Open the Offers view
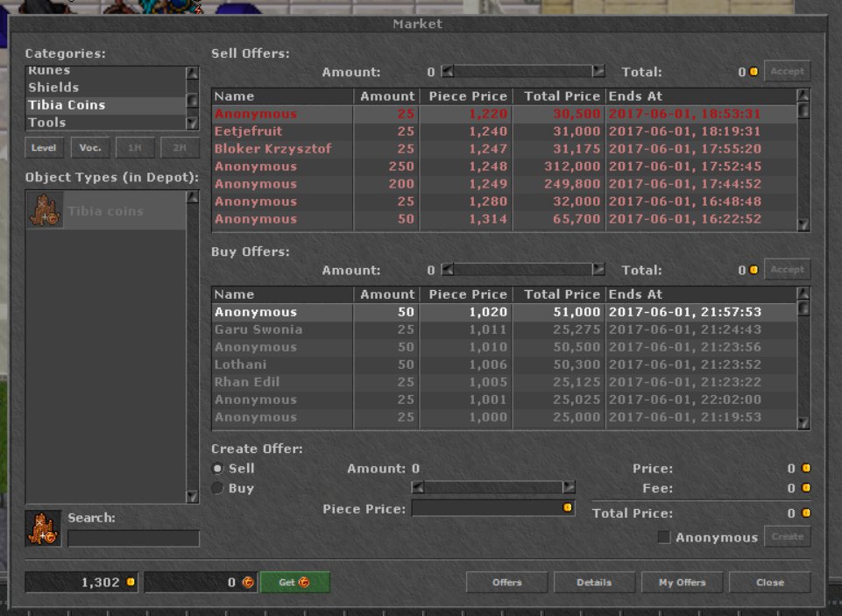 click(x=506, y=582)
